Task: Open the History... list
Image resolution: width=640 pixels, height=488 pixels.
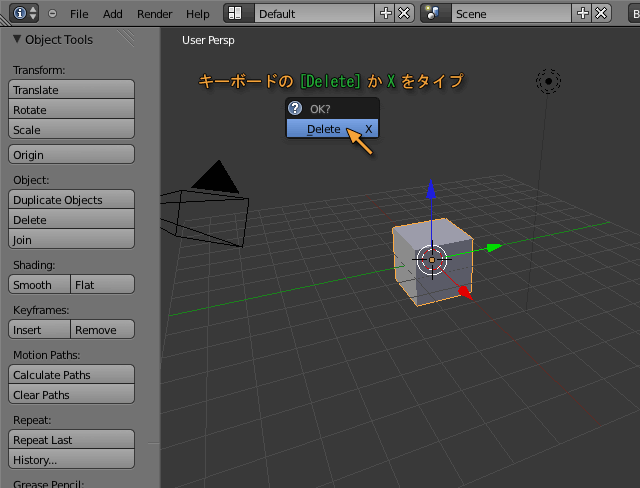Action: click(71, 460)
